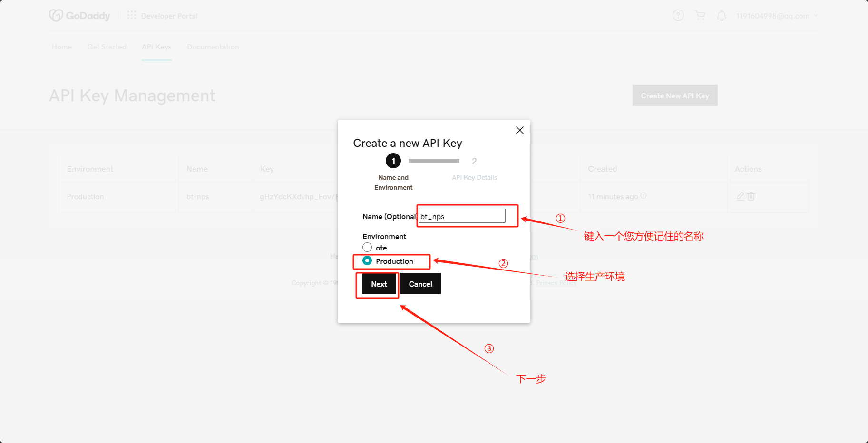This screenshot has height=443, width=868.
Task: Click the info icon next to 11 minutes ago
Action: [644, 195]
